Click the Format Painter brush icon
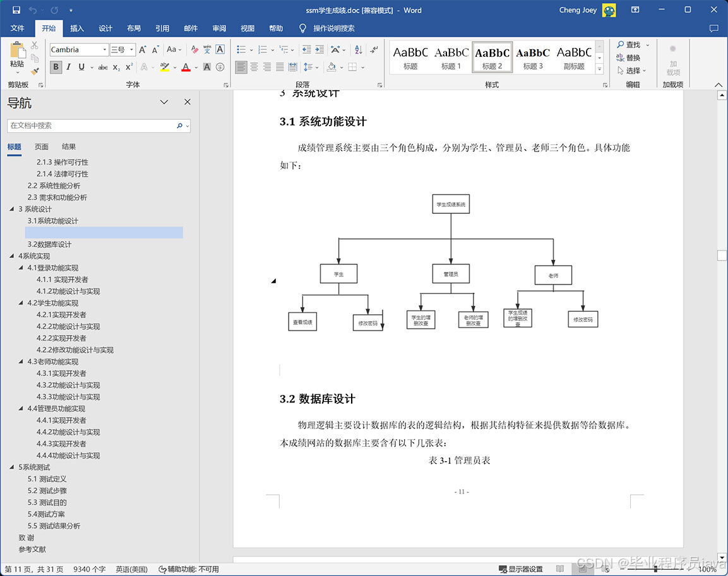This screenshot has height=576, width=728. tap(34, 71)
